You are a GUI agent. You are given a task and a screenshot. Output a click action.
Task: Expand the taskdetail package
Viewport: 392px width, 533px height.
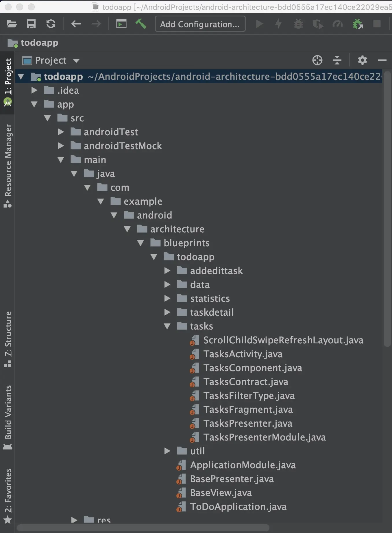(167, 312)
